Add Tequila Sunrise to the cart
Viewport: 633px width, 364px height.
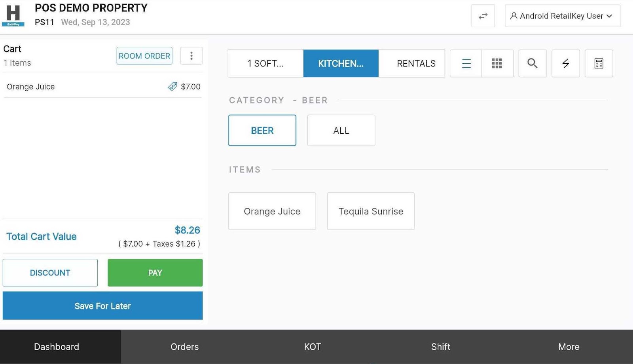tap(371, 211)
